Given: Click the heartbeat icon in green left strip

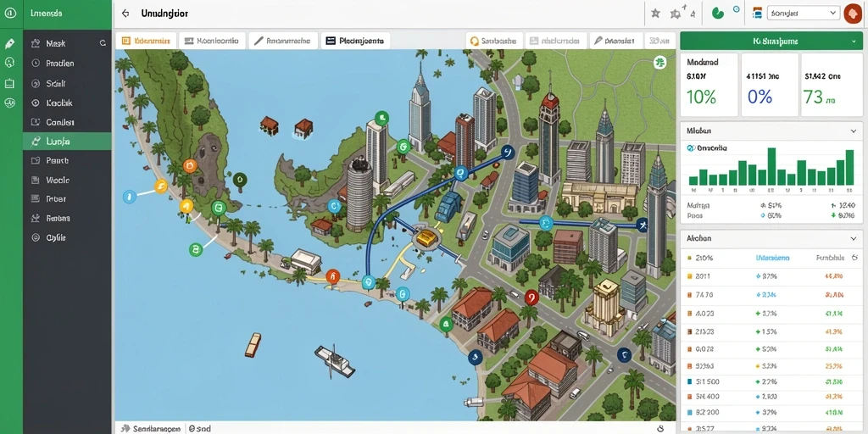Looking at the screenshot, I should 9,103.
